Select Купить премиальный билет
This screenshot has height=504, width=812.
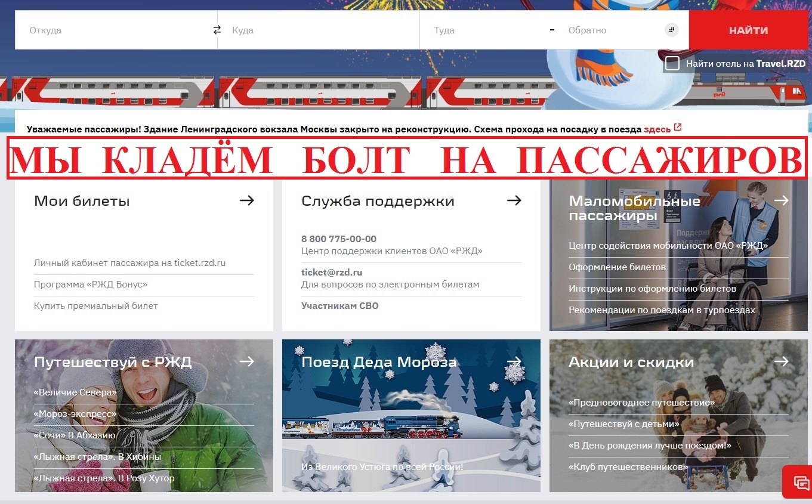(96, 306)
